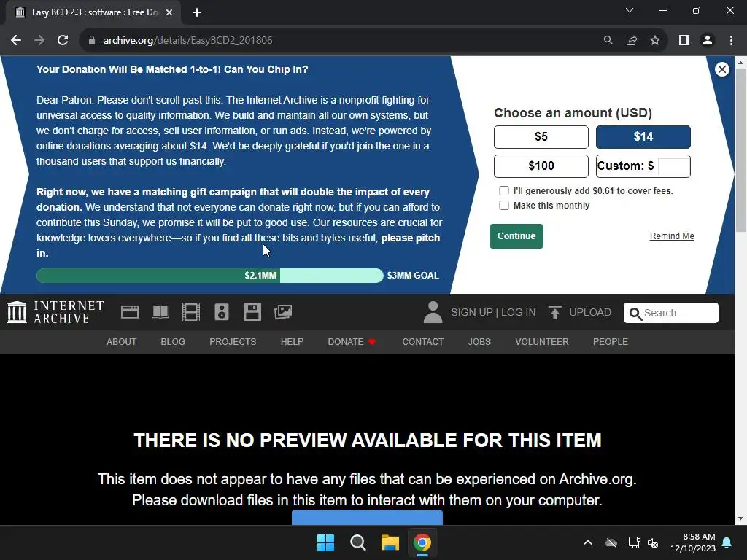Open the HELP menu item
Viewport: 747px width, 560px height.
pyautogui.click(x=292, y=342)
